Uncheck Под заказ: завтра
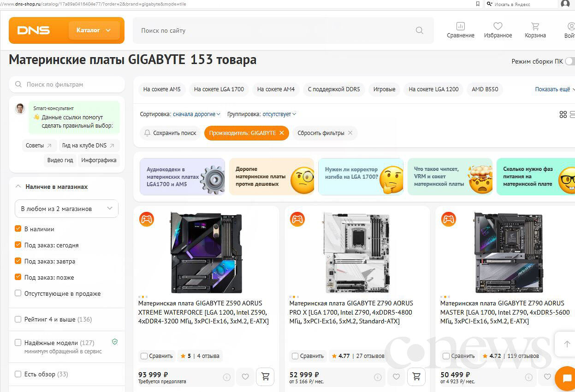The image size is (575, 392). 18,261
